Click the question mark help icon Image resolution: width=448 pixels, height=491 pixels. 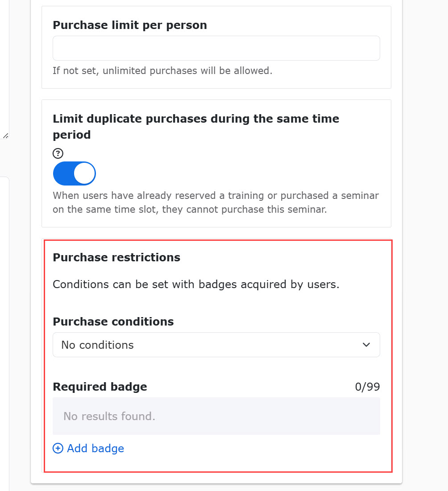click(58, 153)
